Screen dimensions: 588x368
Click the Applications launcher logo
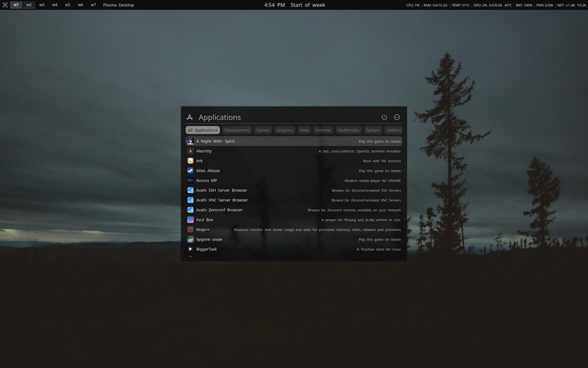tap(190, 117)
